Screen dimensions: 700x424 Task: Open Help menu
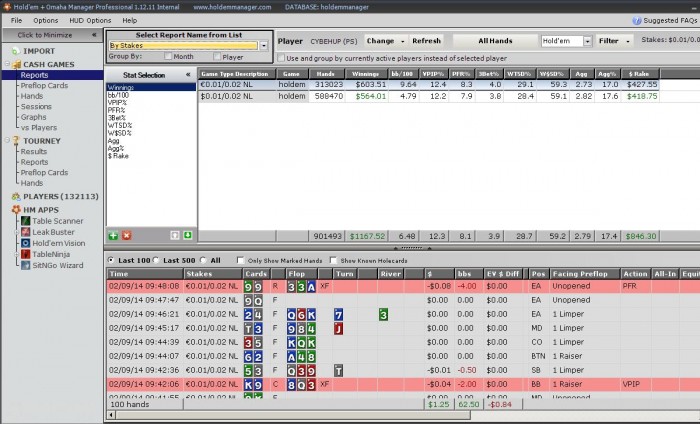point(129,21)
